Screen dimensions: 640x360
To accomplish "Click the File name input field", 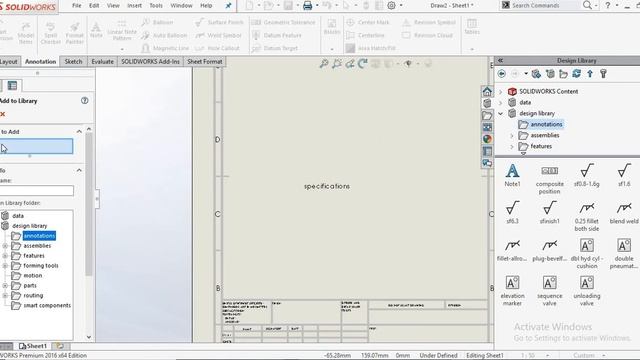I will pyautogui.click(x=37, y=191).
